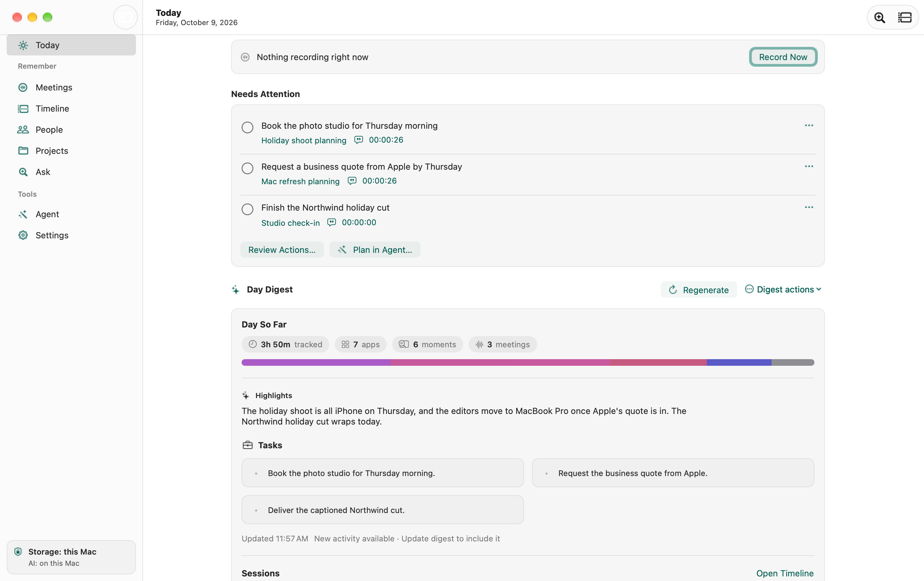The image size is (924, 581).
Task: Open Meetings from the sidebar
Action: pos(71,87)
